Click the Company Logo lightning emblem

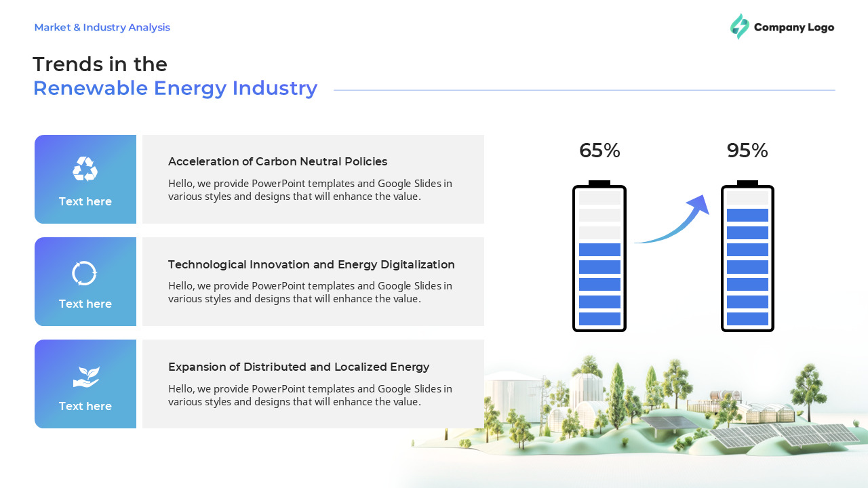click(740, 26)
